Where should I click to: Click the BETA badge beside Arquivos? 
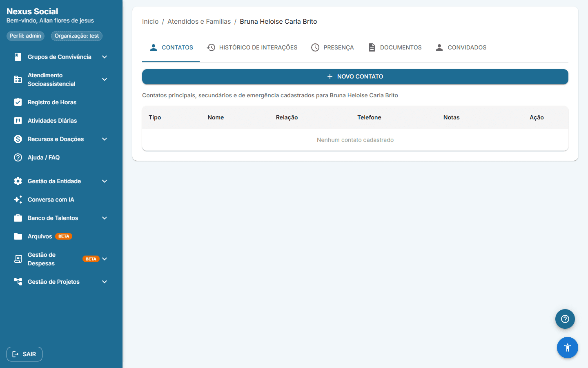tap(64, 236)
